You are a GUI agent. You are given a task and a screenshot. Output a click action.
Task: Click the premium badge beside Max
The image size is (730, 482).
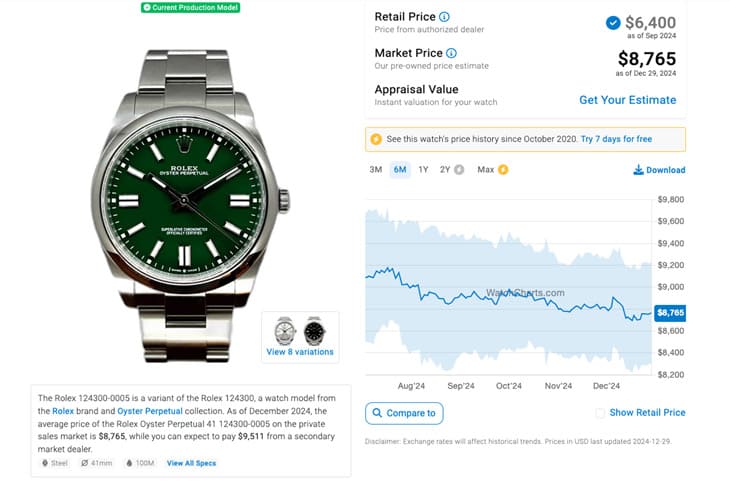click(503, 170)
